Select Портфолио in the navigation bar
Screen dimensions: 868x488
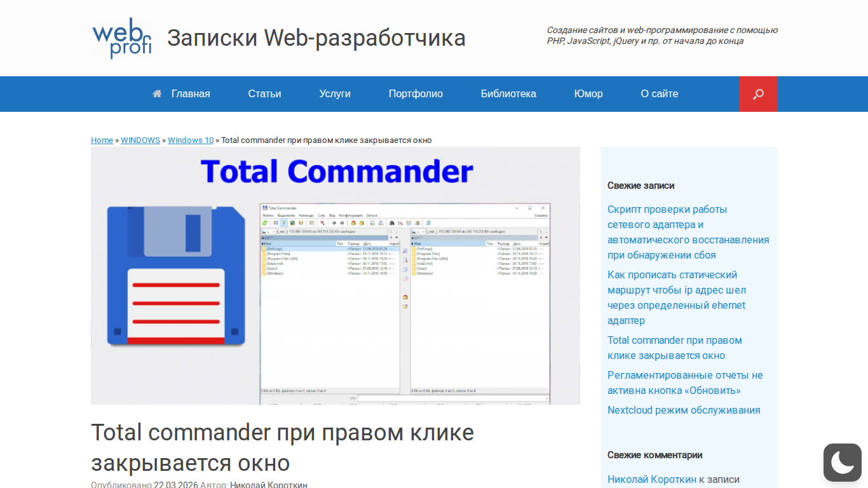(x=416, y=94)
